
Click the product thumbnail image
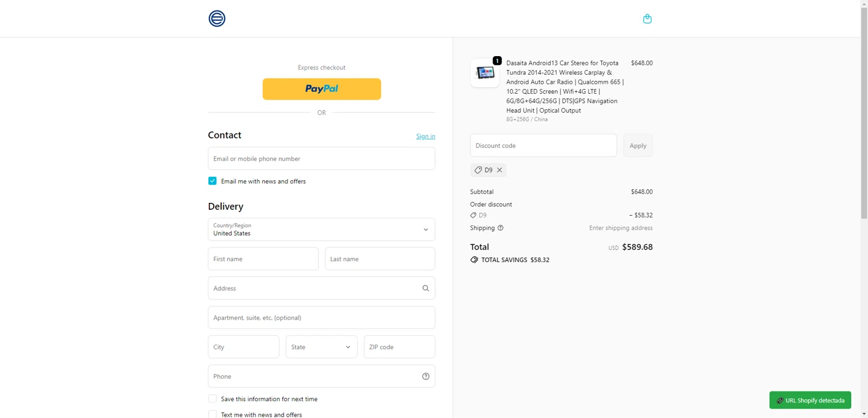485,73
